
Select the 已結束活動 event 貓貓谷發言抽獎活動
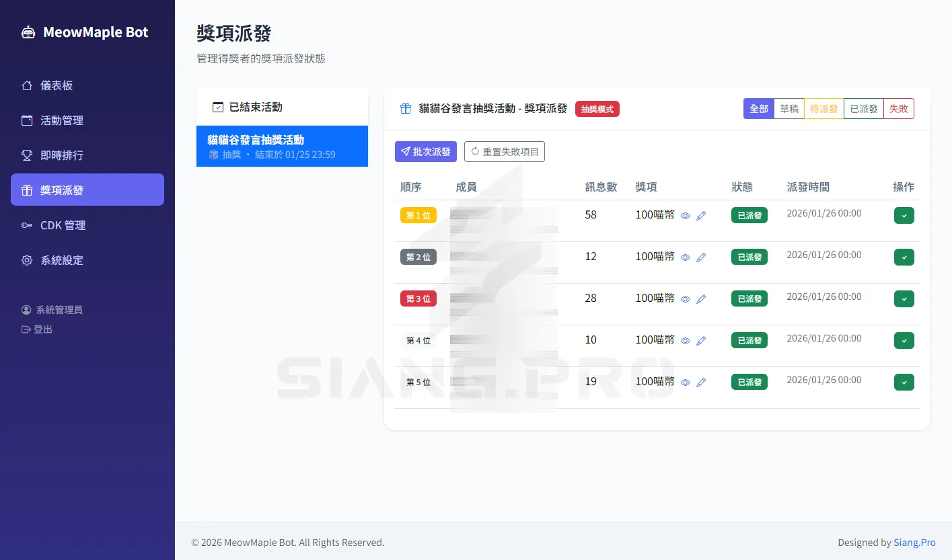282,146
